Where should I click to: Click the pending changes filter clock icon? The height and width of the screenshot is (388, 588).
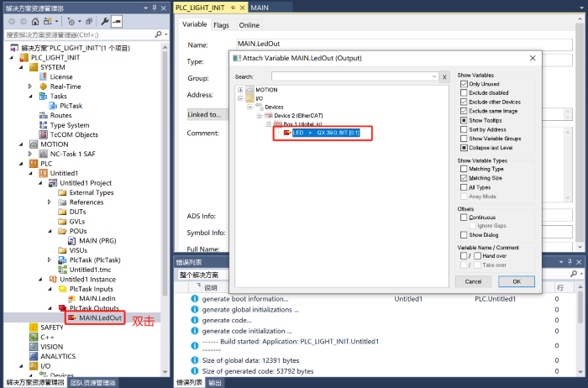(71, 21)
